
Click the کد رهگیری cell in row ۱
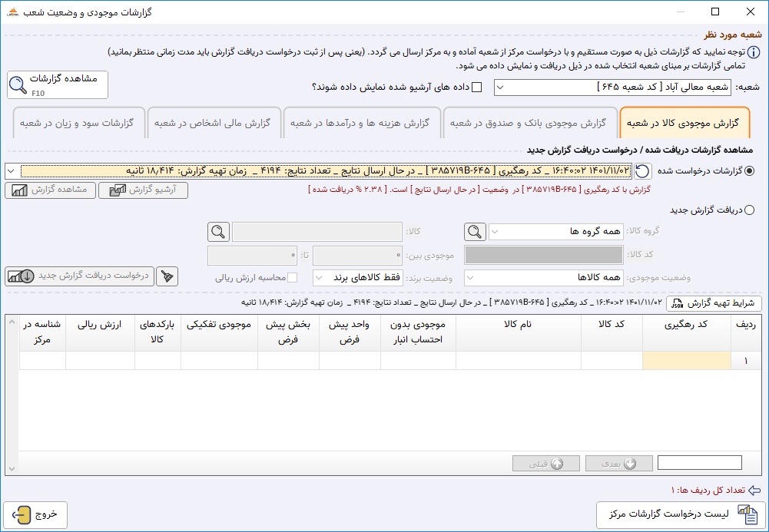coord(687,361)
